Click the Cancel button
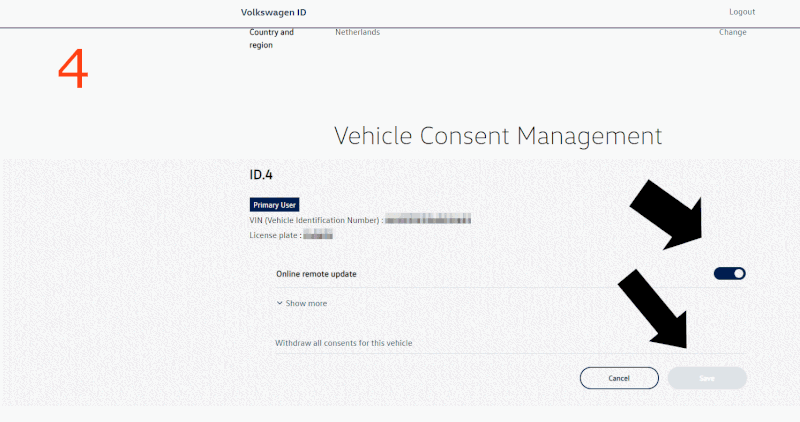 click(619, 378)
